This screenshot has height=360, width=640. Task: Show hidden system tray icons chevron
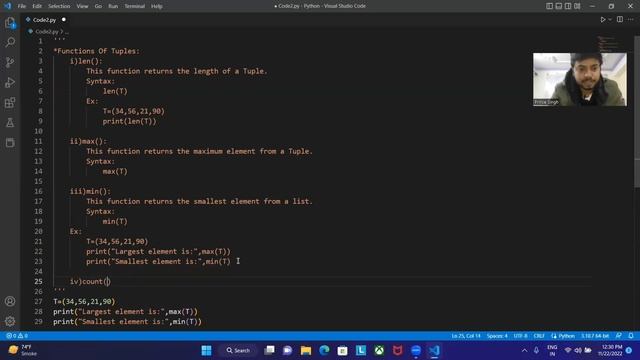(524, 350)
